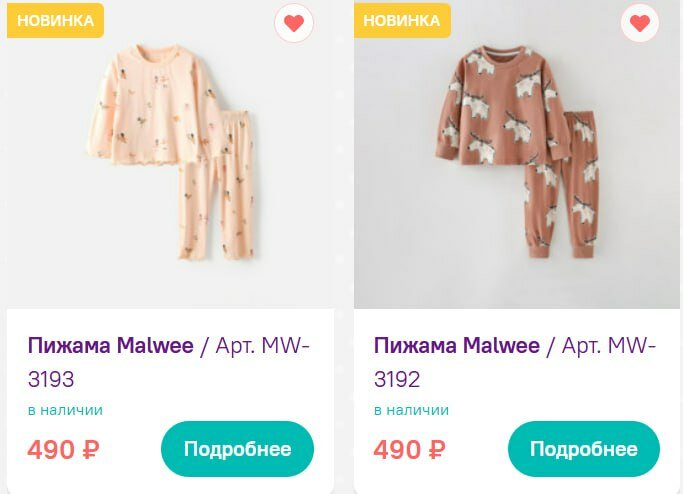
Task: Click the НОВИНКА badge on the brown pajama
Action: [401, 20]
